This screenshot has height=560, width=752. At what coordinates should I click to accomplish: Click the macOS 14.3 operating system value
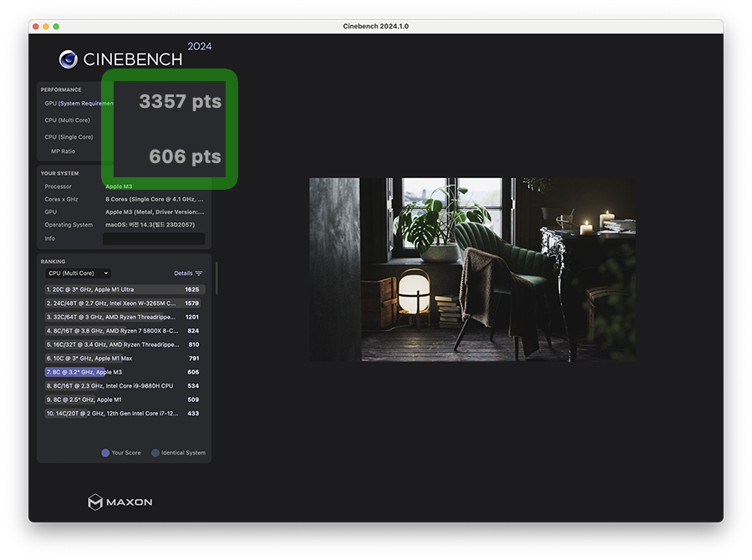150,225
